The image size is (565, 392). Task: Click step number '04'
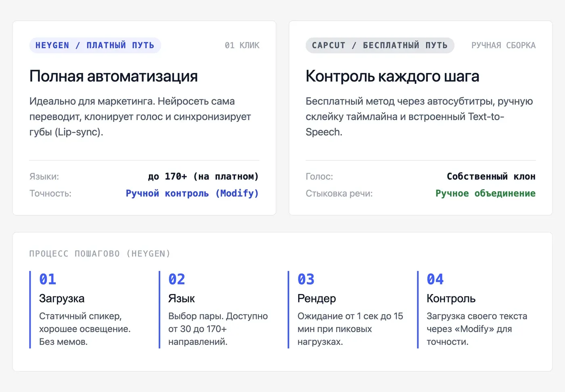[x=435, y=279]
